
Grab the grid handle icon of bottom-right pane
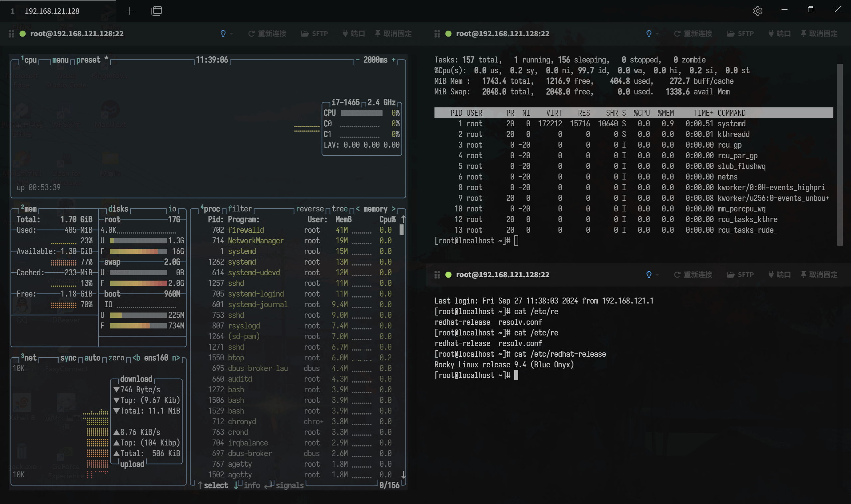tap(437, 274)
